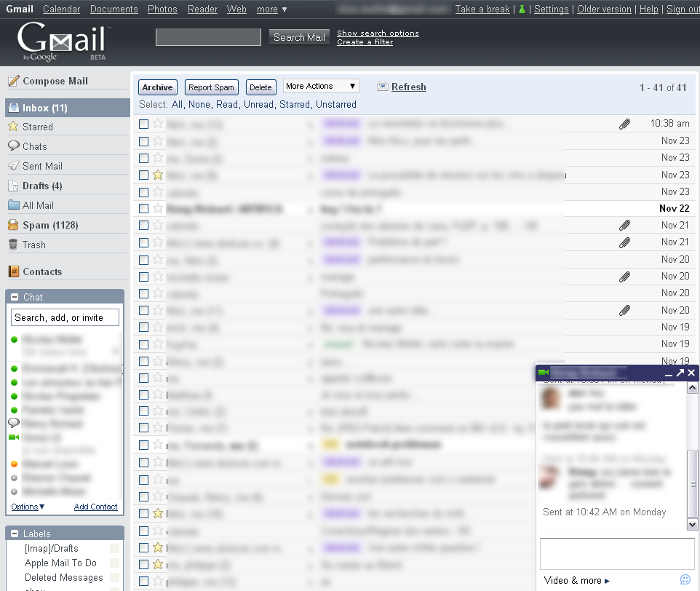
Task: Click the Delete button
Action: pyautogui.click(x=260, y=87)
